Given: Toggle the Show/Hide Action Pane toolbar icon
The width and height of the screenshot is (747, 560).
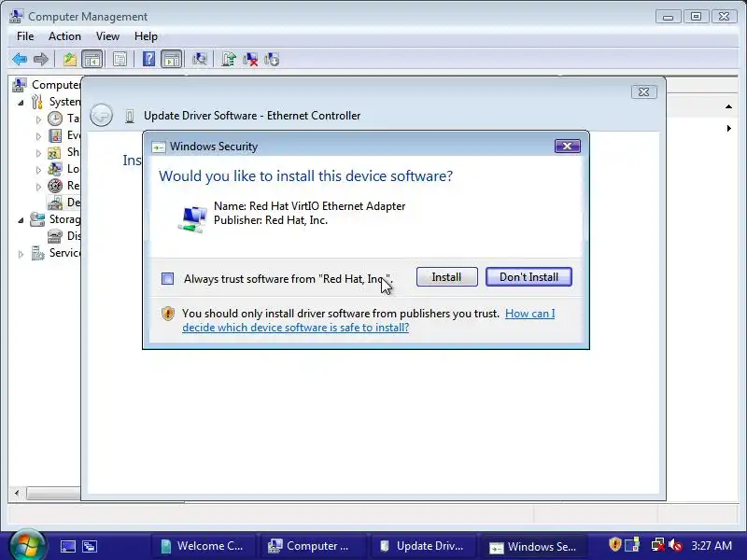Looking at the screenshot, I should 172,60.
